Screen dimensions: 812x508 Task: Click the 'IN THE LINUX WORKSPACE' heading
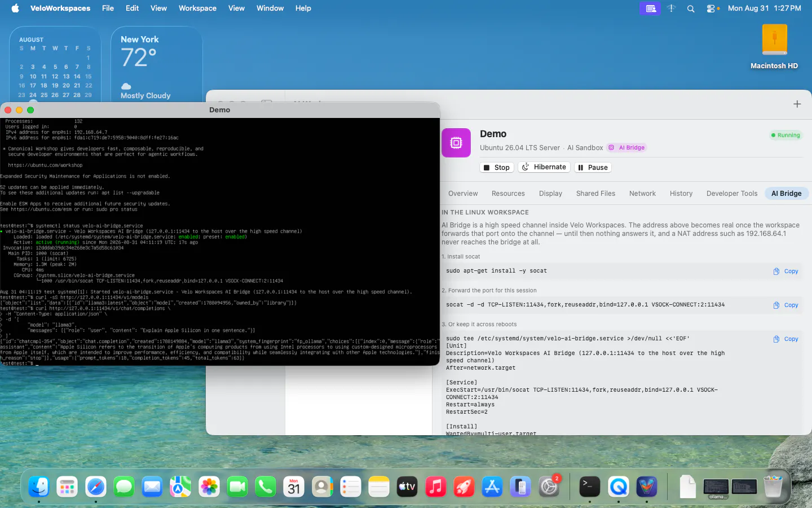point(485,212)
